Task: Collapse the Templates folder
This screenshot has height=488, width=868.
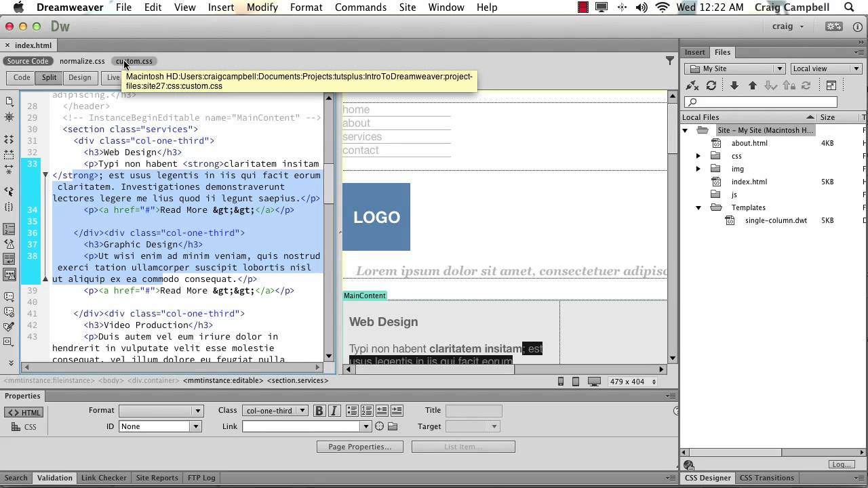Action: pyautogui.click(x=698, y=207)
